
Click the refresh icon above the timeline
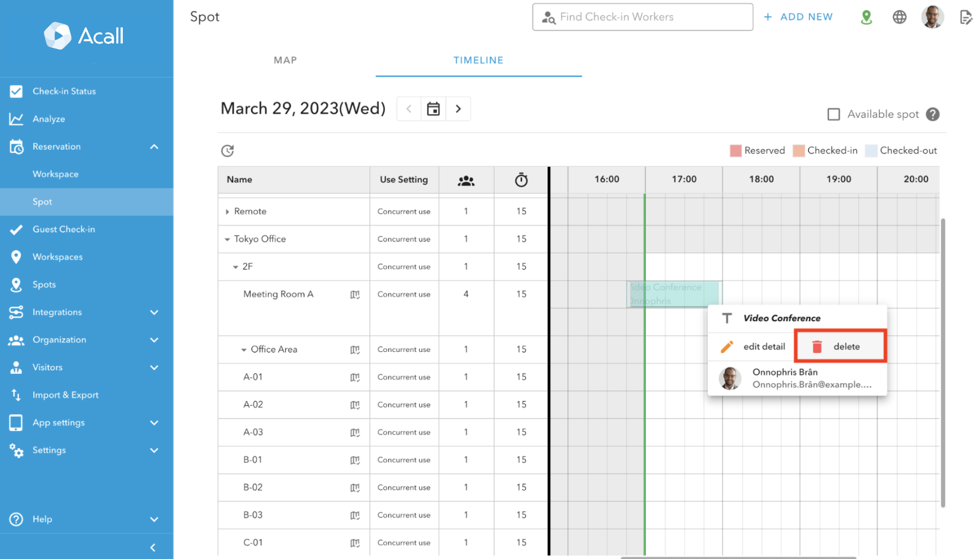pos(227,151)
